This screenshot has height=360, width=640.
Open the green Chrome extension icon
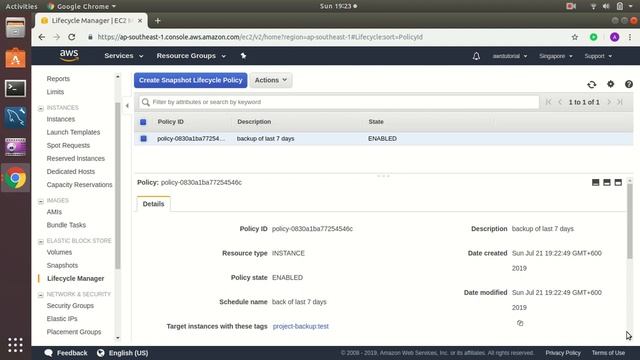coord(593,37)
